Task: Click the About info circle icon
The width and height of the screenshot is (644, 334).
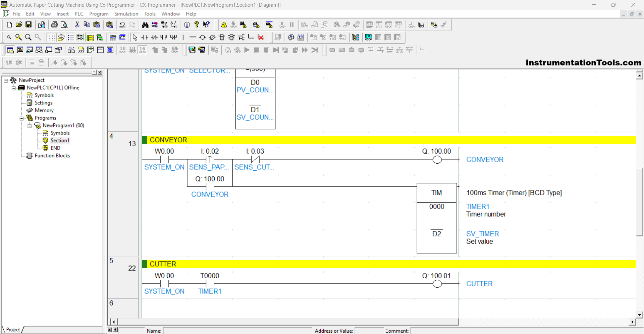Action: (187, 25)
